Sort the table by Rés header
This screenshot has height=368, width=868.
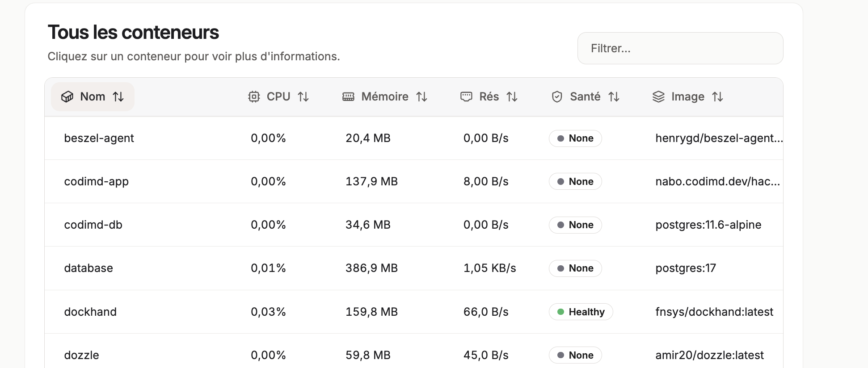[489, 96]
